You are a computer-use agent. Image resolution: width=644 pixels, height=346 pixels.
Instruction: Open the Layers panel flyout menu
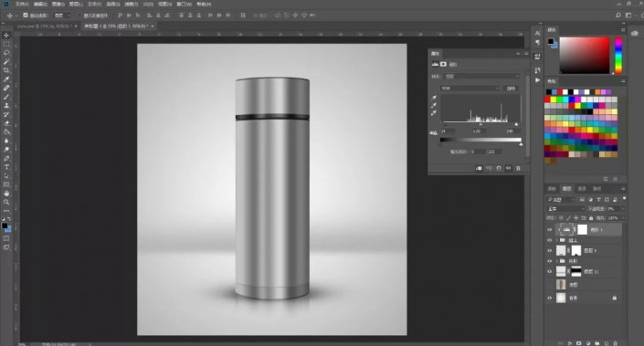coord(623,189)
